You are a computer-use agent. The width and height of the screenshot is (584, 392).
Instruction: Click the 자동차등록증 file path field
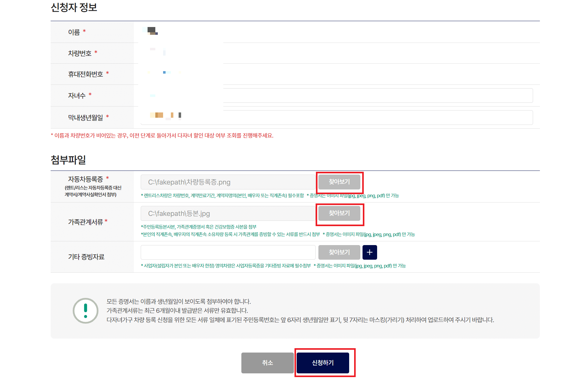click(228, 182)
